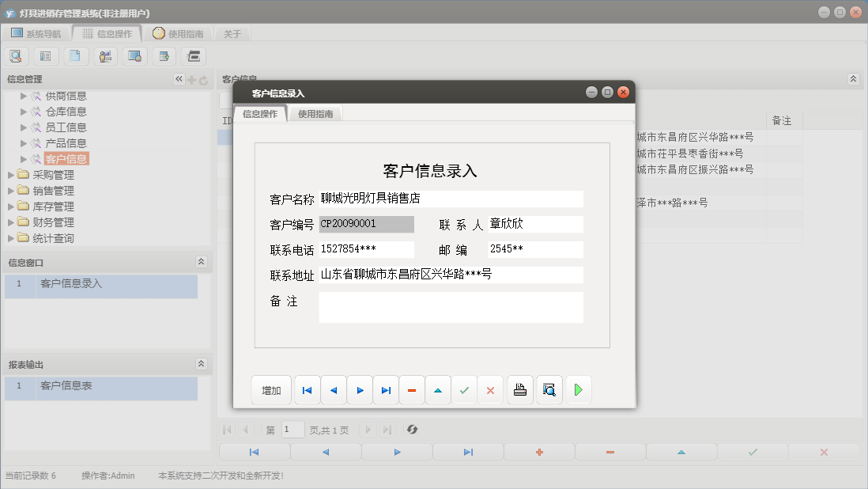The height and width of the screenshot is (489, 868).
Task: Expand the 供商信息 tree item
Action: click(x=24, y=95)
